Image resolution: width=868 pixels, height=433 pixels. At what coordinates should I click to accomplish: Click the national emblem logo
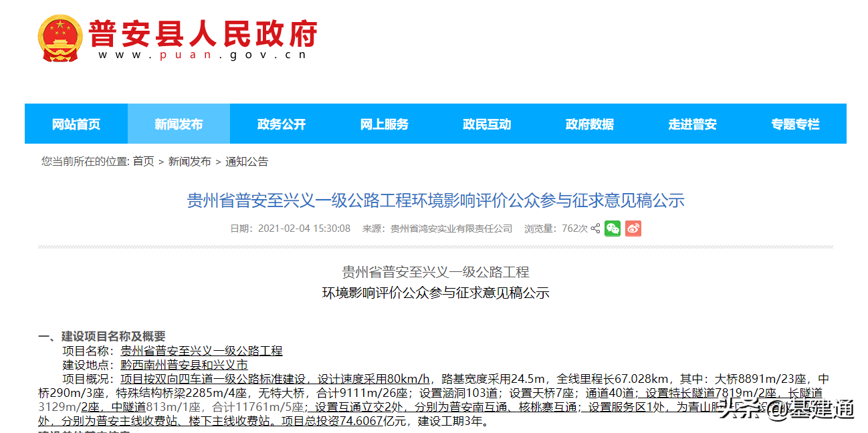pyautogui.click(x=60, y=38)
